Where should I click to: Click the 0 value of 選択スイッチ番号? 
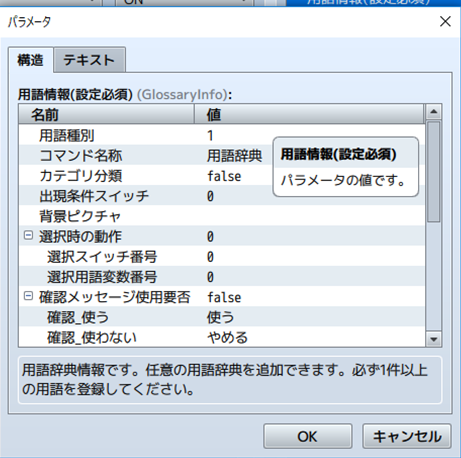[210, 257]
